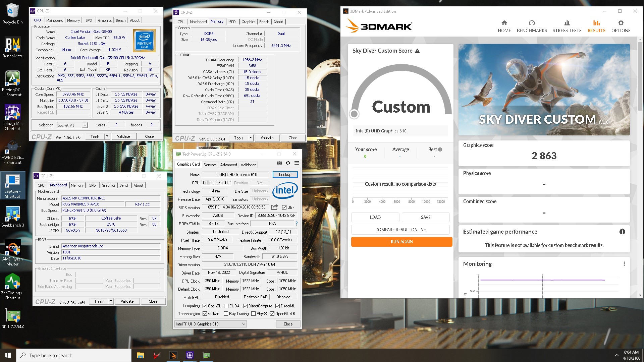Click warning triangle beside Sky Diver Custom Score

[x=417, y=51]
